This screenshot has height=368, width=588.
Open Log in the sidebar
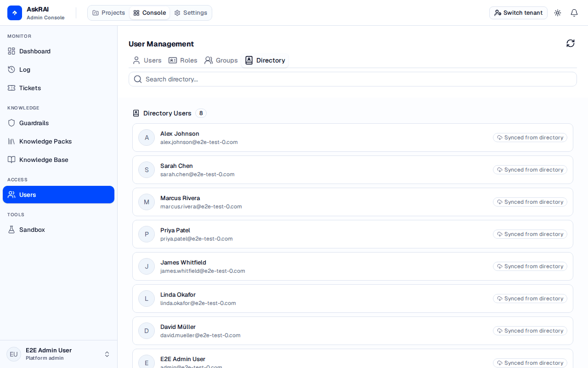coord(58,69)
